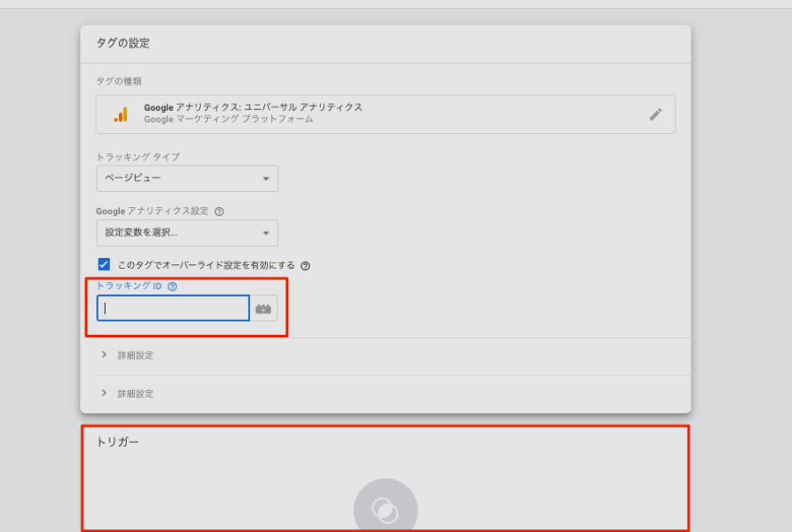Click the Google Analytics bar chart logo
Image resolution: width=792 pixels, height=532 pixels.
pyautogui.click(x=121, y=115)
